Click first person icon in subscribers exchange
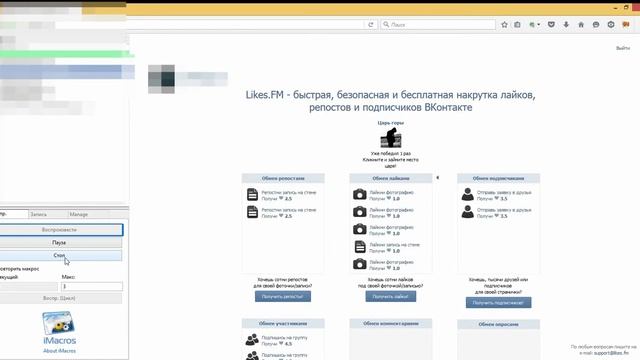Viewport: 640px width, 360px height. tap(468, 194)
